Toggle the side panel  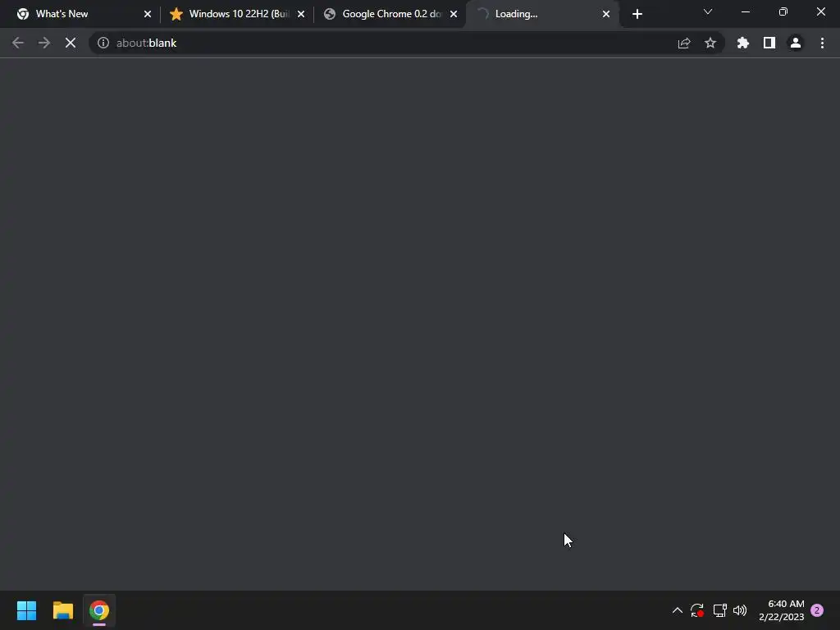769,43
